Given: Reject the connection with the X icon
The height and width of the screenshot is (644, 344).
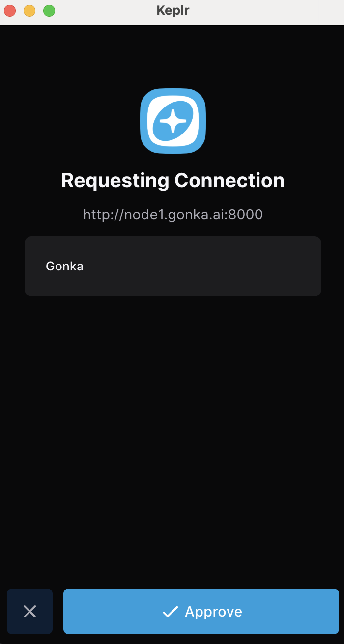Looking at the screenshot, I should pos(29,611).
